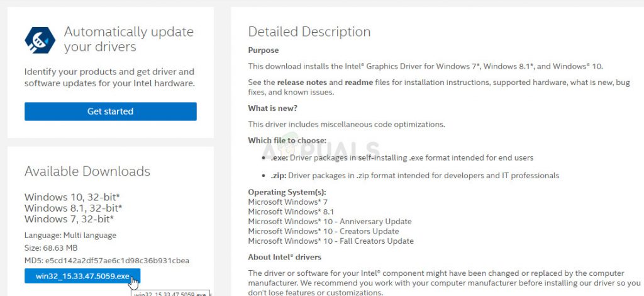
Task: Click the Detailed Description heading
Action: [x=309, y=31]
